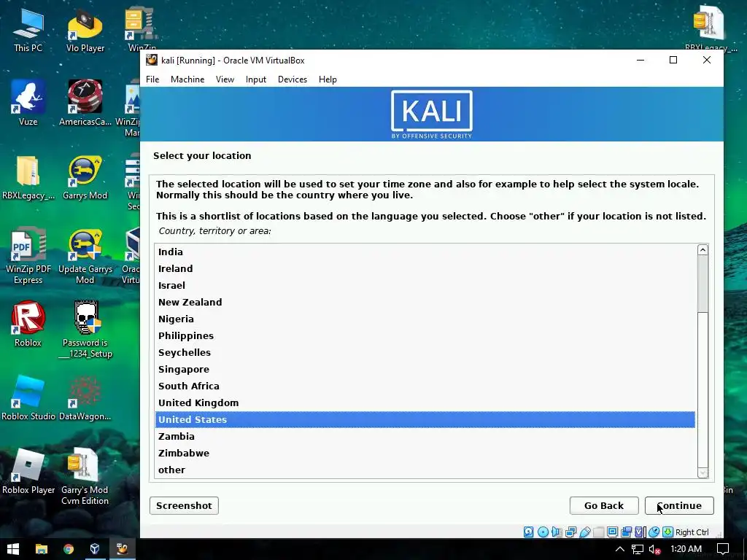Select the Vlc Player desktop shortcut
The image size is (747, 560).
(85, 29)
